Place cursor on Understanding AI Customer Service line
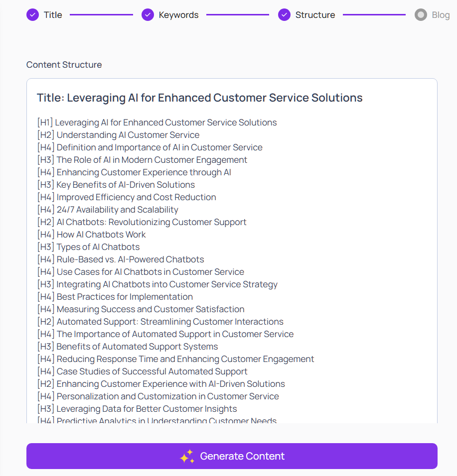457x476 pixels. [x=128, y=135]
